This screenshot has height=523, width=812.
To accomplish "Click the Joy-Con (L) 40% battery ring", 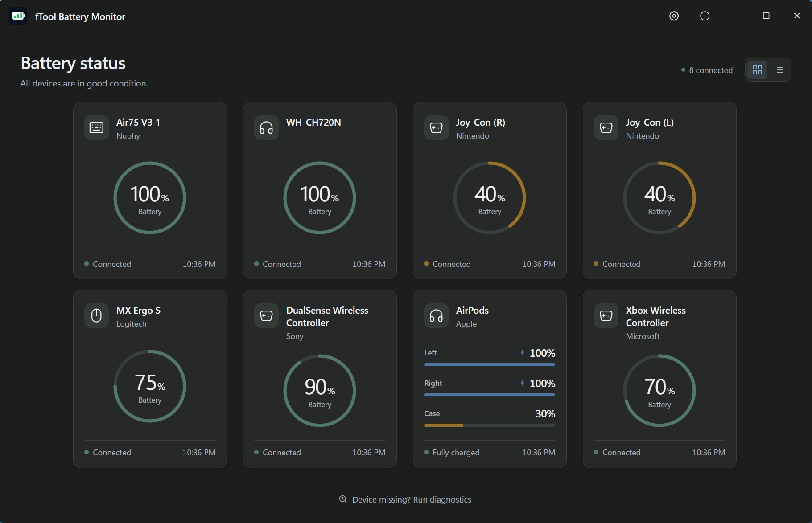I will [x=659, y=198].
